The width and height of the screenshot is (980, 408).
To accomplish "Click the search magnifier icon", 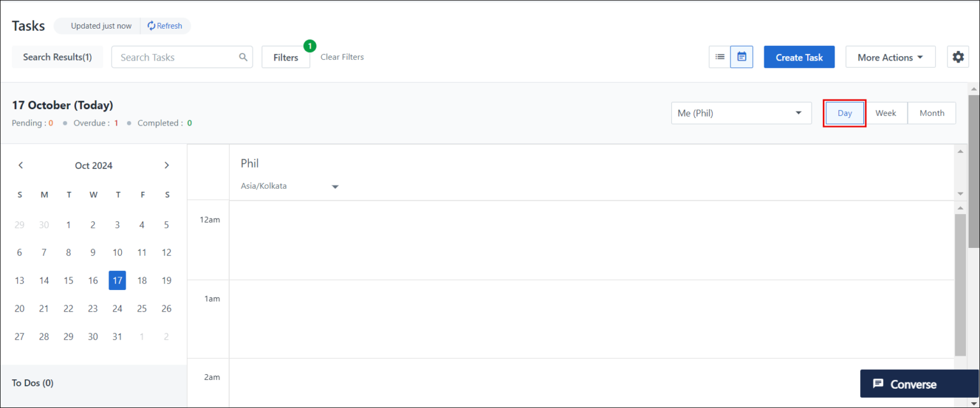I will coord(243,57).
